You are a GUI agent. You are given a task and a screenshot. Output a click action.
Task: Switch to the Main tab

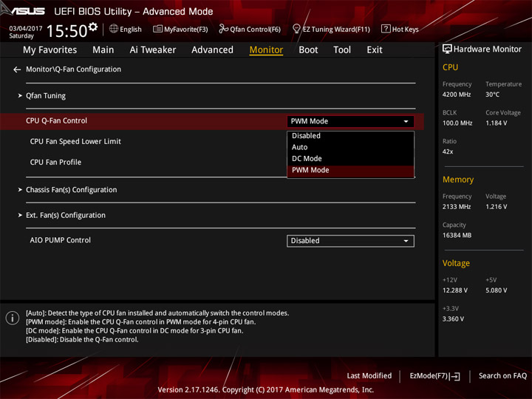coord(103,50)
